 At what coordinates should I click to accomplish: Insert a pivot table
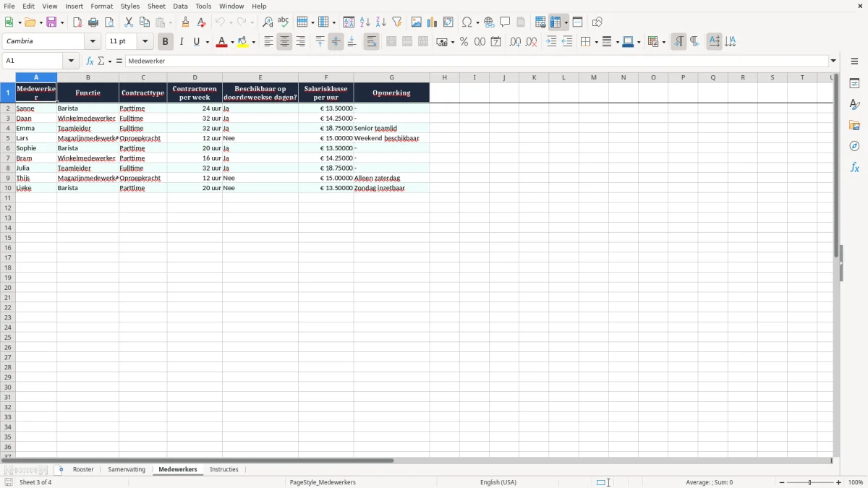point(448,22)
